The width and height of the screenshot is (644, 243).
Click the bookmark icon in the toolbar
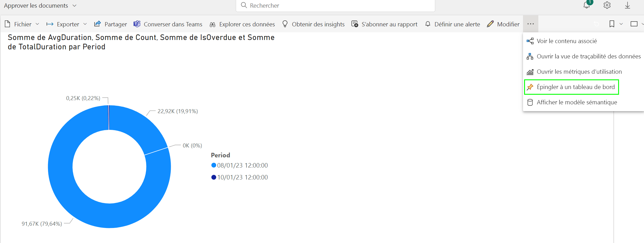611,24
